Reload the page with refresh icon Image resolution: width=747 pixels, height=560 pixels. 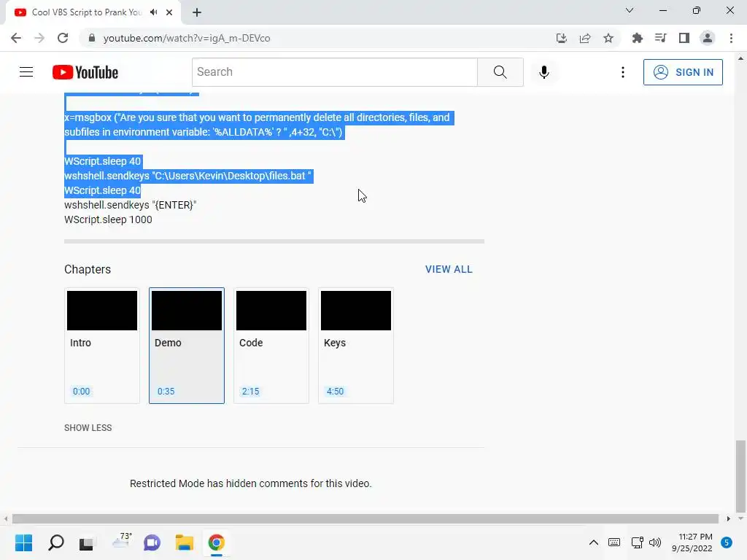[x=63, y=38]
